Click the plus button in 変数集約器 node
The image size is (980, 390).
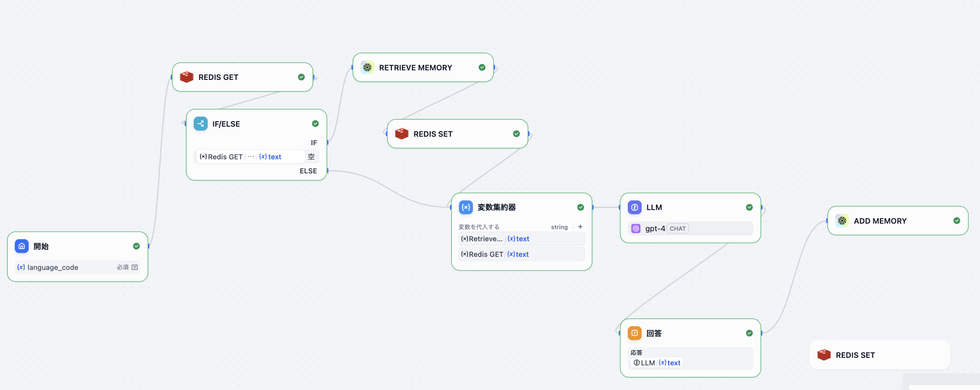580,227
